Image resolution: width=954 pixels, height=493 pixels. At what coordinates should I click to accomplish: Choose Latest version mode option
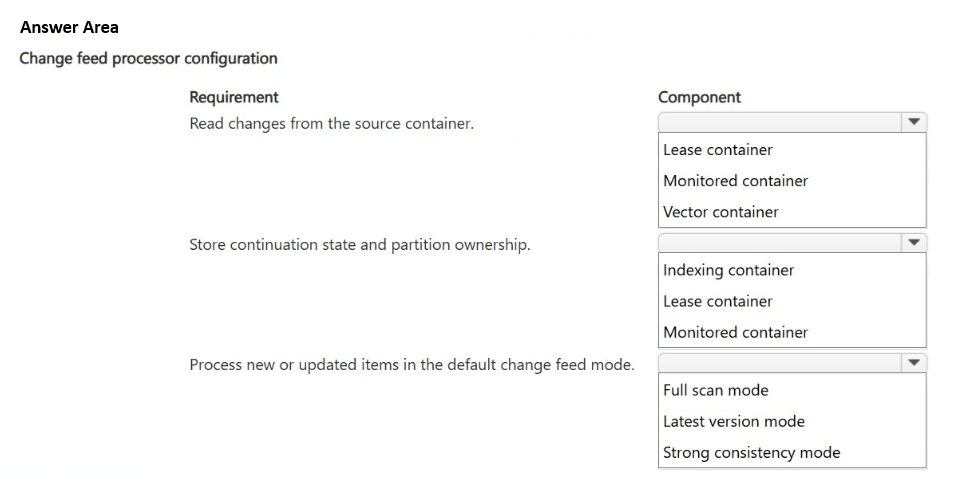point(734,421)
